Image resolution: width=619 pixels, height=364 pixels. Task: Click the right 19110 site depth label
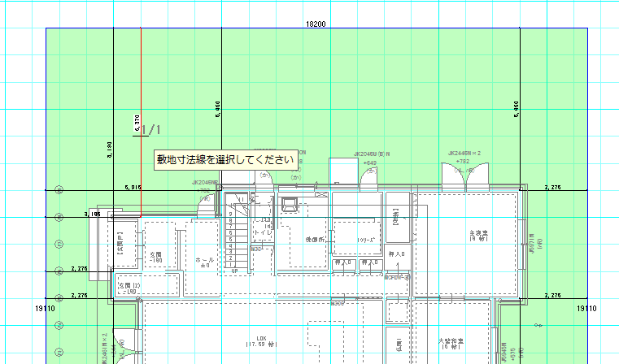586,310
